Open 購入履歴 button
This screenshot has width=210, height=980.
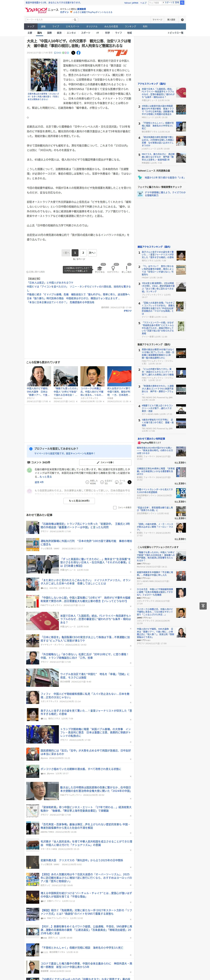coord(171,20)
